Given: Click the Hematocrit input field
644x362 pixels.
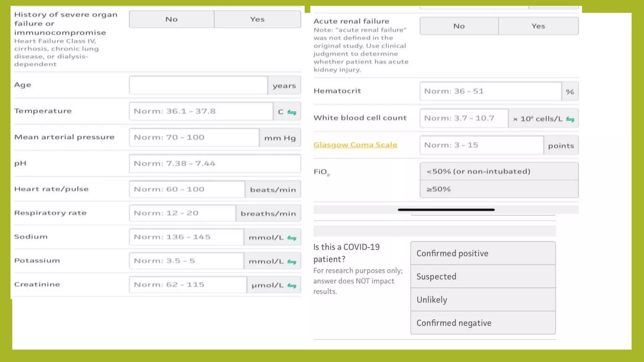Looking at the screenshot, I should (490, 91).
